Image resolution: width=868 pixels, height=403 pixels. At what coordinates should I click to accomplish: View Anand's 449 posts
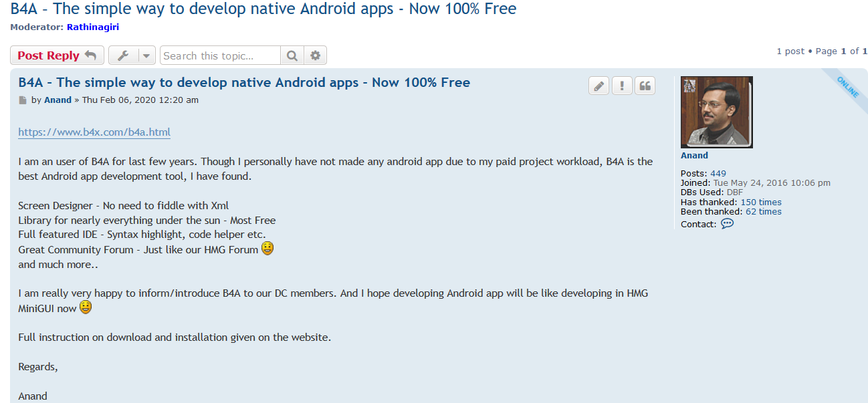tap(718, 174)
